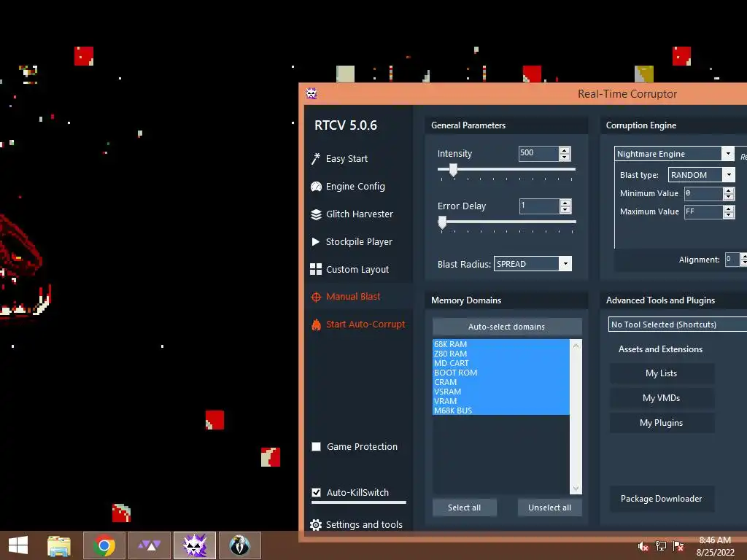This screenshot has width=747, height=560.
Task: Click the RTC skull icon in title bar
Action: 311,93
